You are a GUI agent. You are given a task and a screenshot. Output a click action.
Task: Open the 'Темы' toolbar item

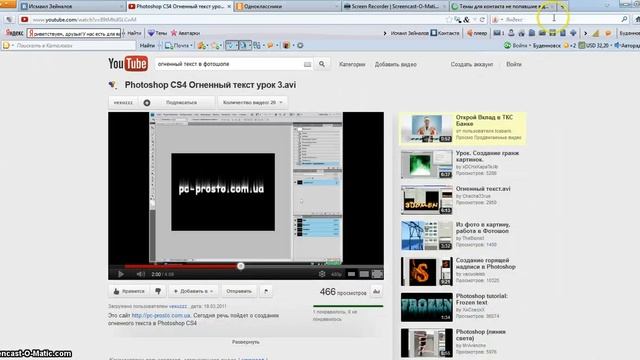coord(158,33)
